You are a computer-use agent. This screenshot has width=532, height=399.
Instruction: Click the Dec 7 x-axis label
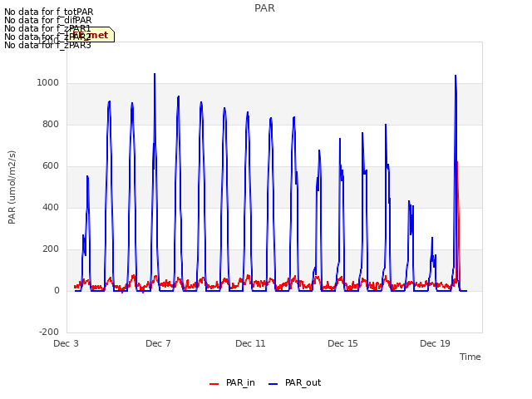coord(158,343)
